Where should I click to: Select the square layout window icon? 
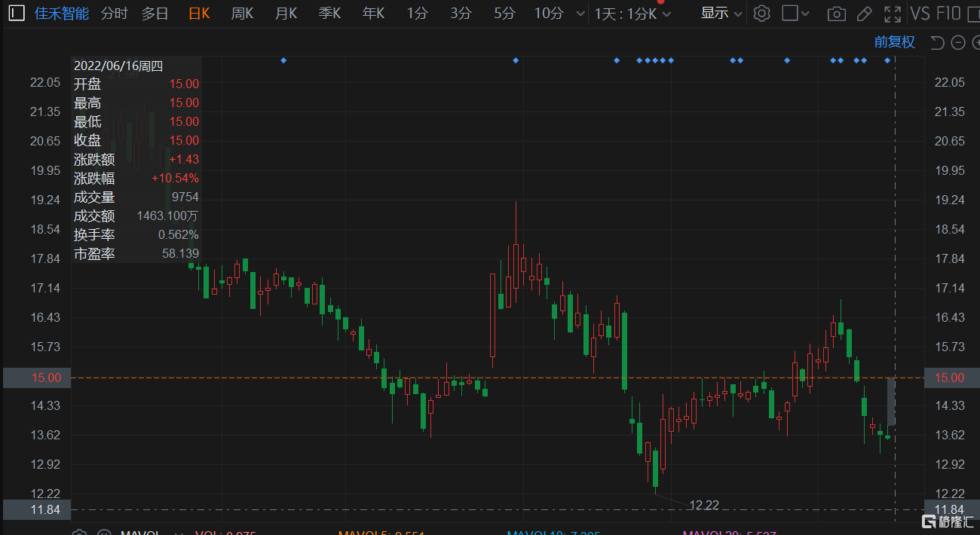(x=789, y=13)
